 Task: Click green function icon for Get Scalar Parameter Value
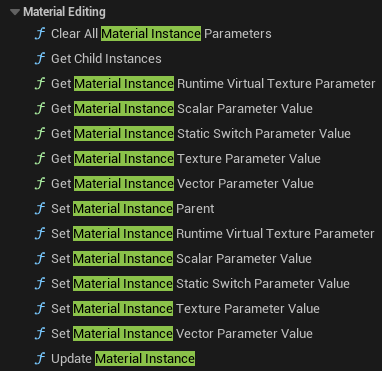pyautogui.click(x=40, y=109)
